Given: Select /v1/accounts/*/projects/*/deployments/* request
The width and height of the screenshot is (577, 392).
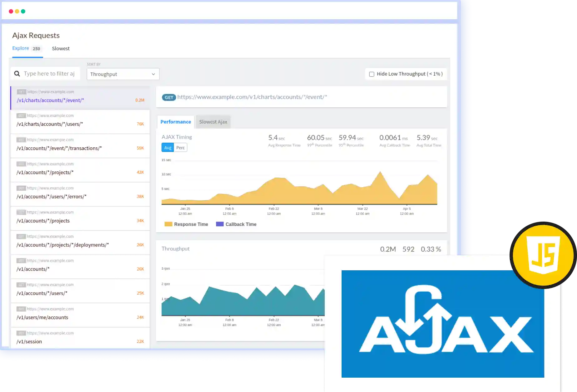Looking at the screenshot, I should pyautogui.click(x=80, y=243).
